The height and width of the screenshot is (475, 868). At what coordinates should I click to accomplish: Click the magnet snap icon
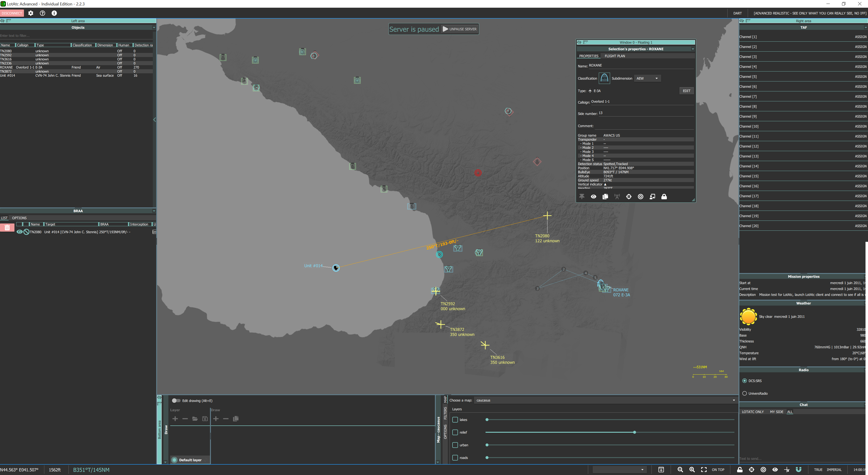pos(798,470)
